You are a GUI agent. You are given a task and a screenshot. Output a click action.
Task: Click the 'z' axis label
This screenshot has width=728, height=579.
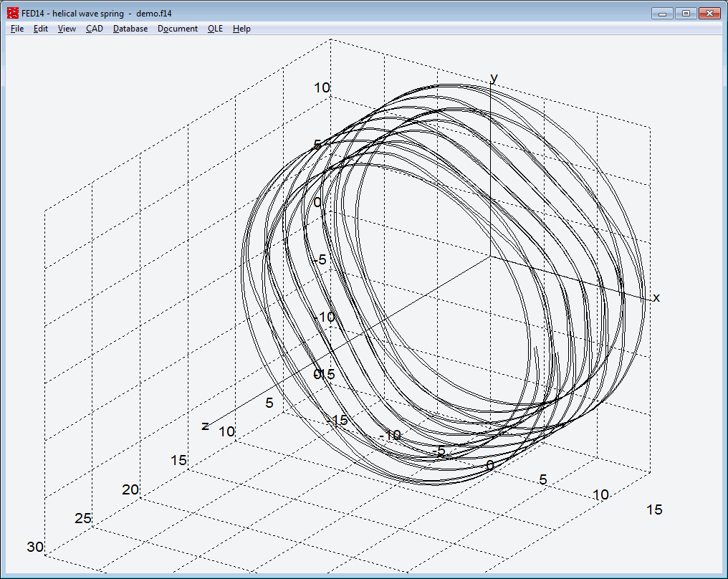tap(205, 426)
